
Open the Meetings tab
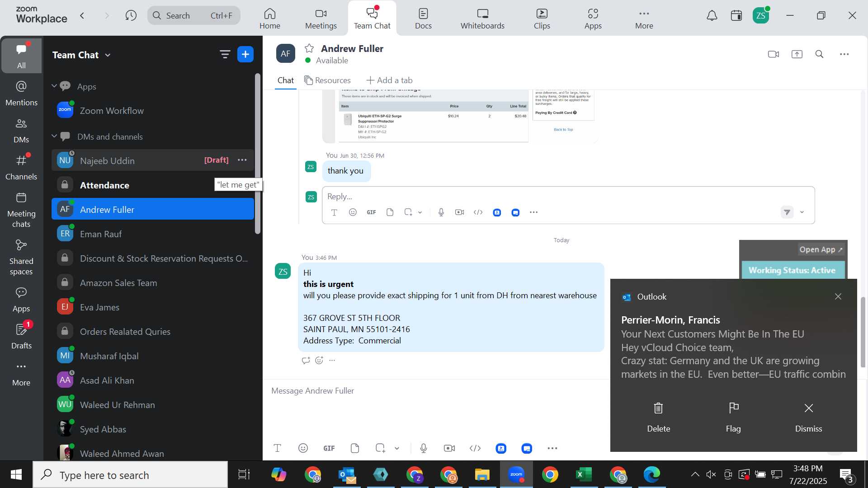coord(321,19)
